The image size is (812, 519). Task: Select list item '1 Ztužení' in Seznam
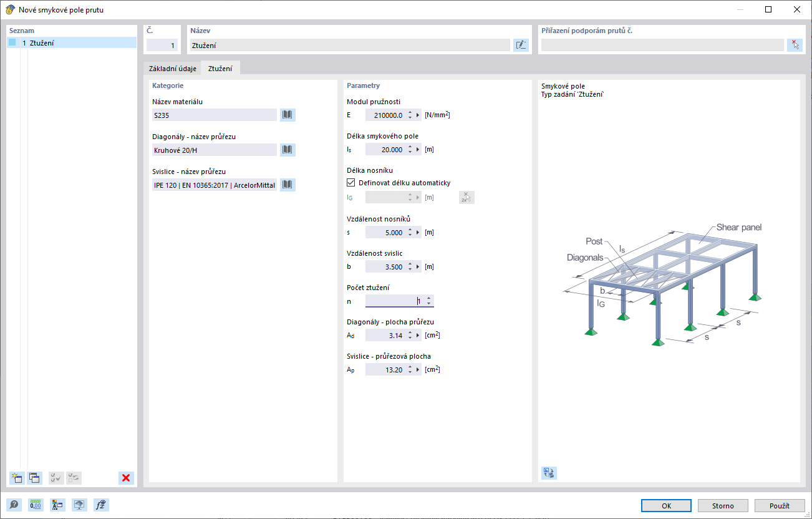click(72, 43)
